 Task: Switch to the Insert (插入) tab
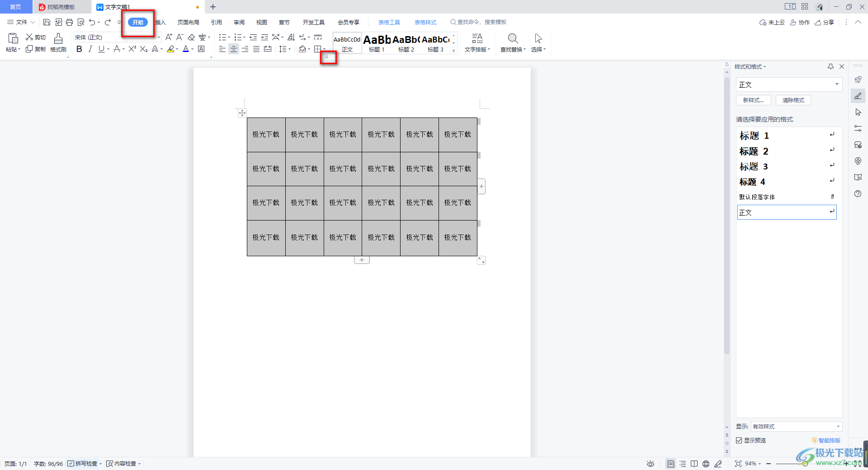161,22
